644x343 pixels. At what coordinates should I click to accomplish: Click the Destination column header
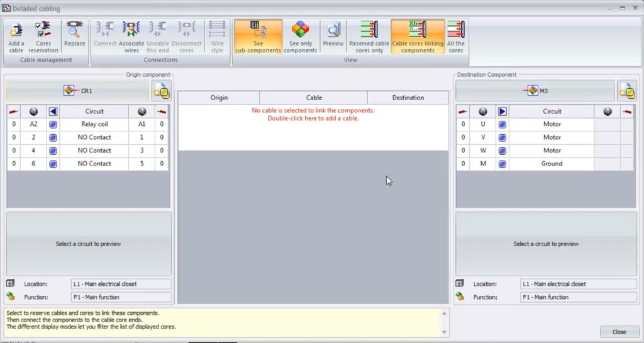[x=408, y=98]
